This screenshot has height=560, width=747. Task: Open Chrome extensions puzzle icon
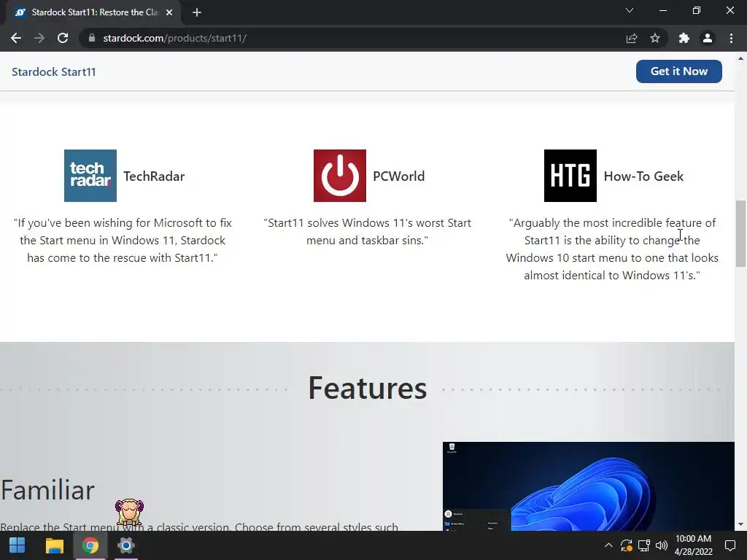[684, 38]
